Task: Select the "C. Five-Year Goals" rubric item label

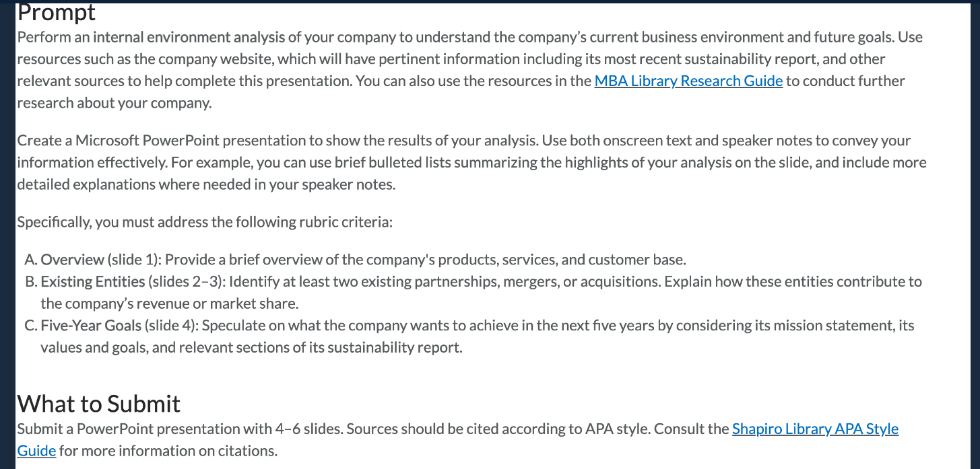Action: tap(83, 326)
